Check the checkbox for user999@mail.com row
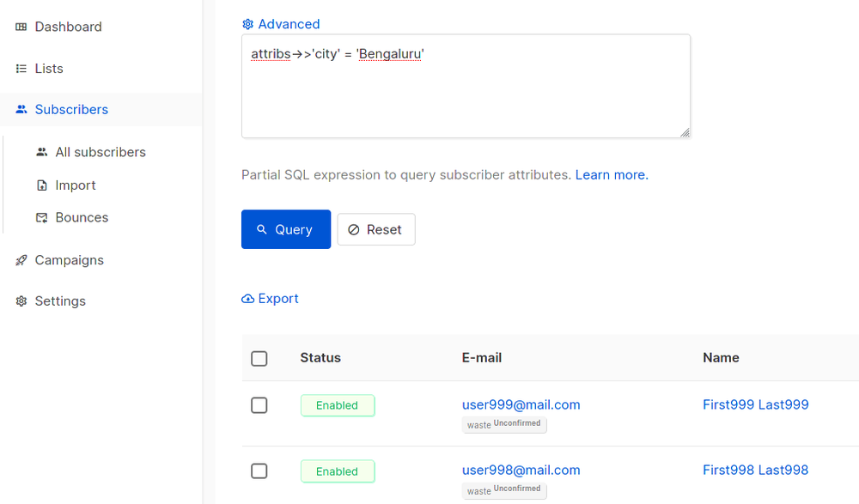Image resolution: width=859 pixels, height=504 pixels. point(259,405)
